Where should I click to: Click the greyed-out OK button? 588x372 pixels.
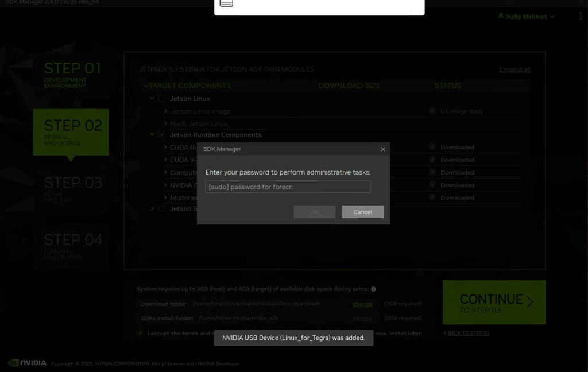click(x=314, y=212)
